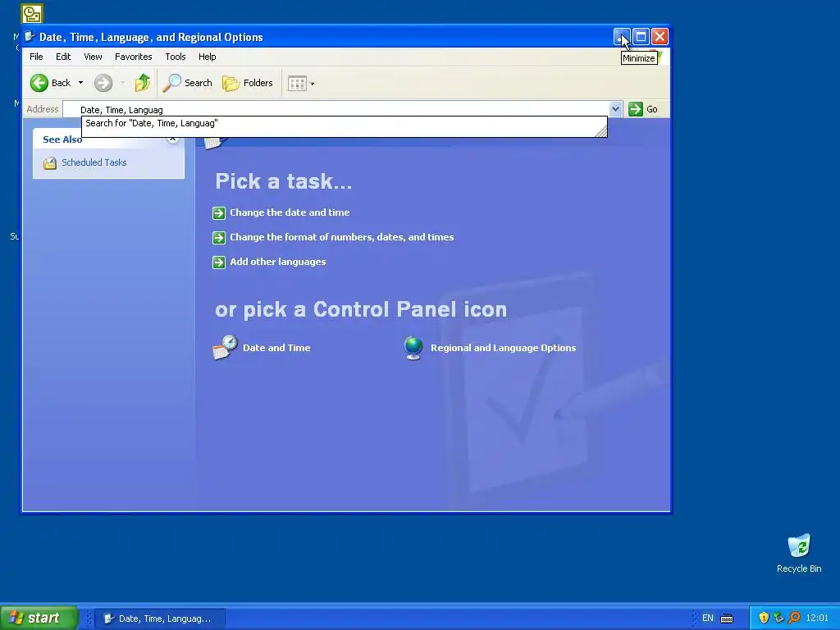
Task: Maximize the Control Panel window
Action: point(641,36)
